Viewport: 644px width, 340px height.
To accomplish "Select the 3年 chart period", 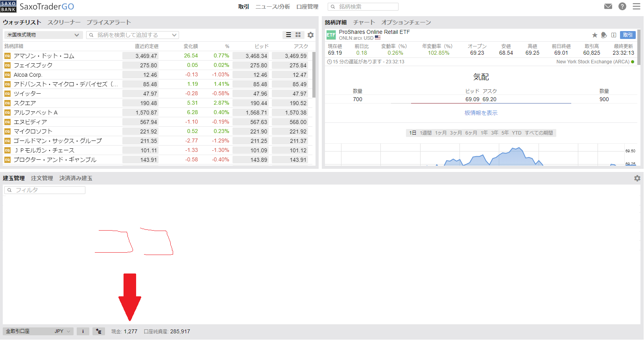I will [x=495, y=133].
